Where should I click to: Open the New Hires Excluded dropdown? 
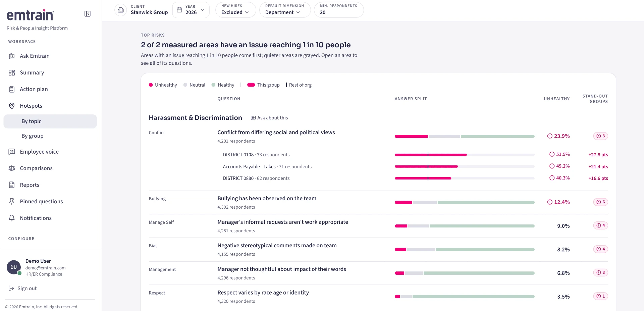(x=235, y=10)
